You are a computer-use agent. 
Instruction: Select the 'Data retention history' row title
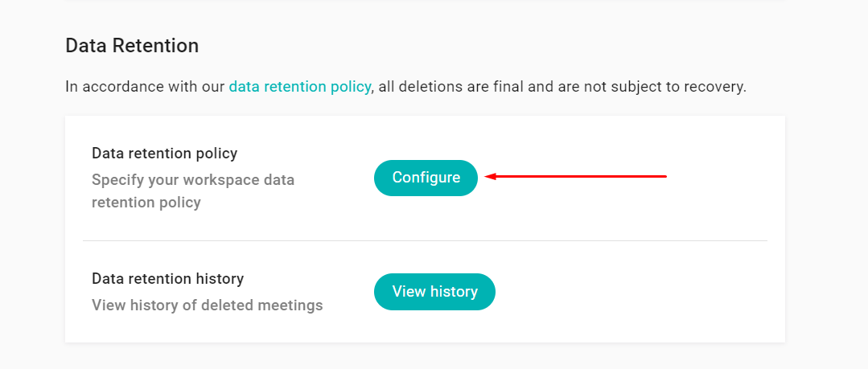[x=167, y=279]
